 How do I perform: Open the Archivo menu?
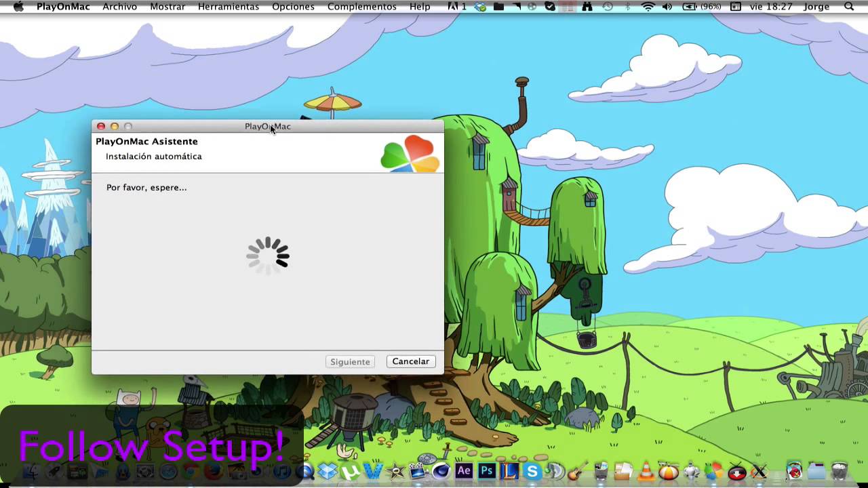(119, 6)
